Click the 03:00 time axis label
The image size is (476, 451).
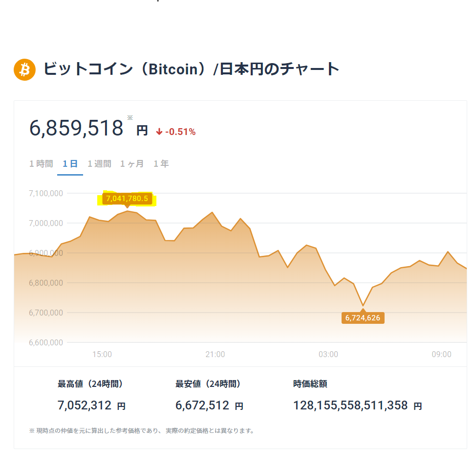328,354
